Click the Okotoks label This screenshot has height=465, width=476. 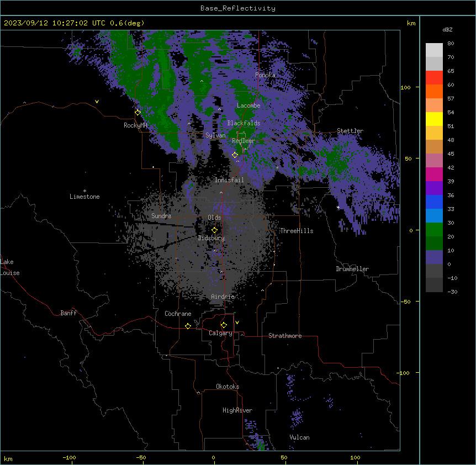coord(228,387)
